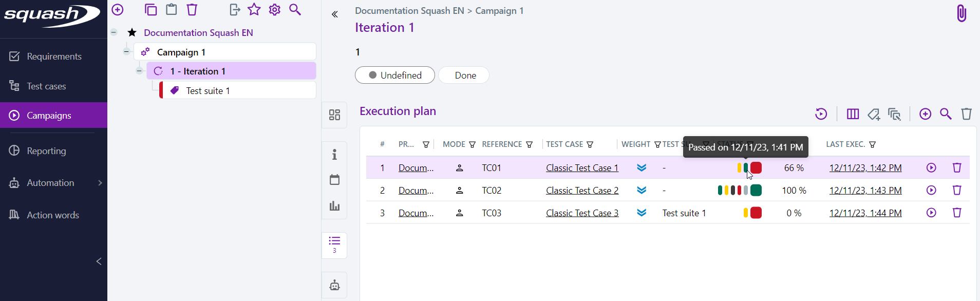
Task: Click the search magnifier in tree toolbar
Action: [x=295, y=10]
